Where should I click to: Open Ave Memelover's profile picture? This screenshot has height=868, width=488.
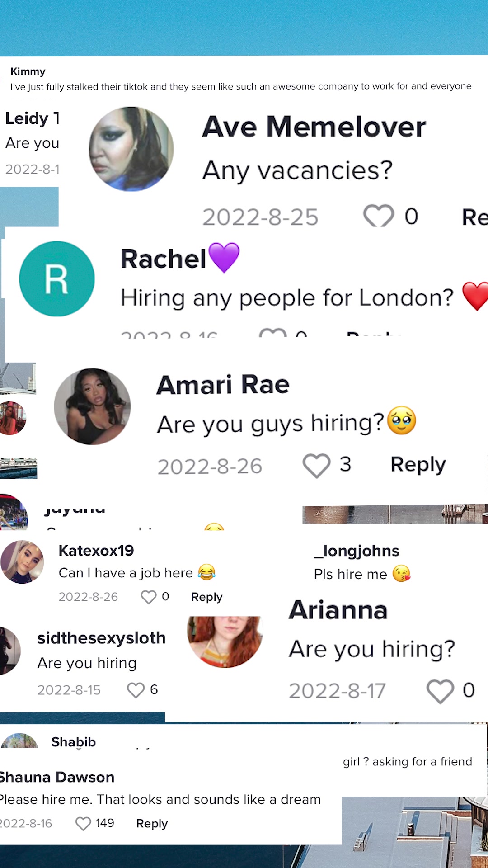pyautogui.click(x=131, y=149)
